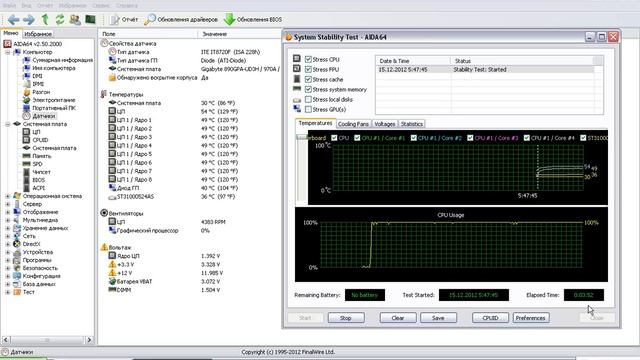Image resolution: width=640 pixels, height=360 pixels.
Task: Click the Clear button
Action: coord(398,318)
